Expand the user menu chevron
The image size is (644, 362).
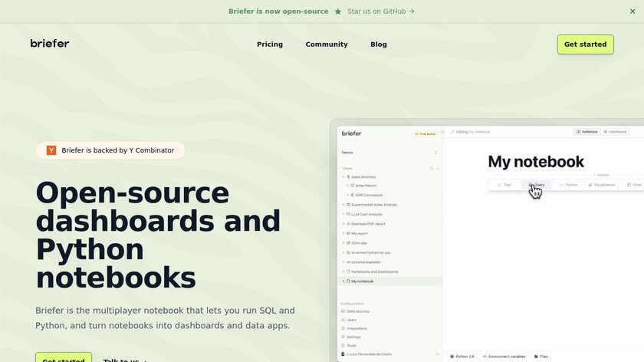pos(437,354)
